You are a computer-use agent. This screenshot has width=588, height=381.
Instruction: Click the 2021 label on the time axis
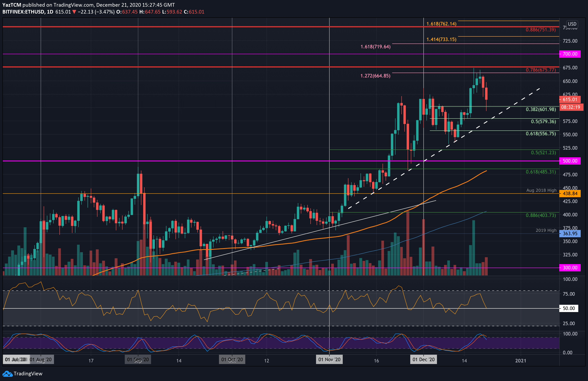click(520, 361)
